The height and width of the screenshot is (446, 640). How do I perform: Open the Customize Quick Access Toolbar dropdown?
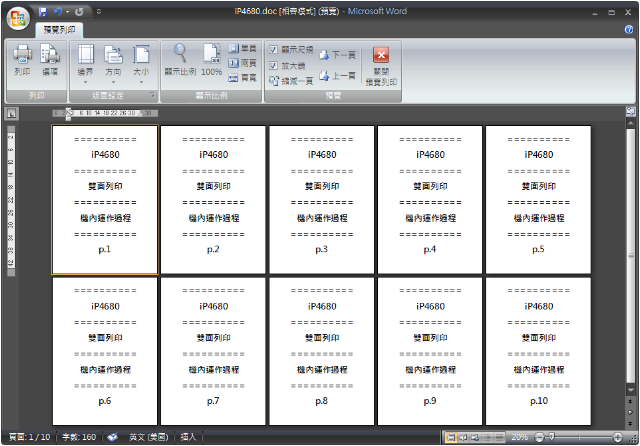click(x=99, y=12)
